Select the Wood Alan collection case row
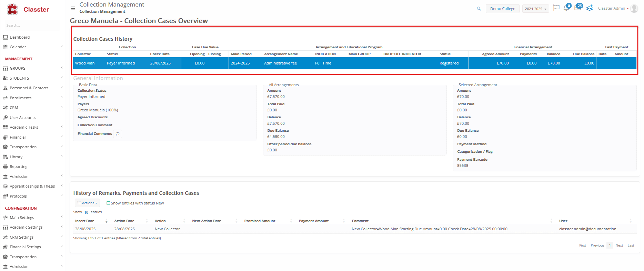This screenshot has height=271, width=644. pos(85,63)
